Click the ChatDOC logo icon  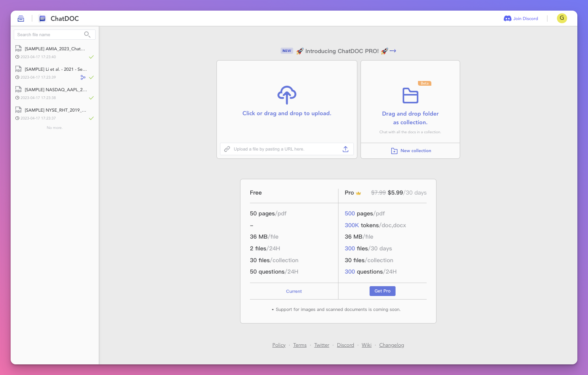(x=43, y=18)
